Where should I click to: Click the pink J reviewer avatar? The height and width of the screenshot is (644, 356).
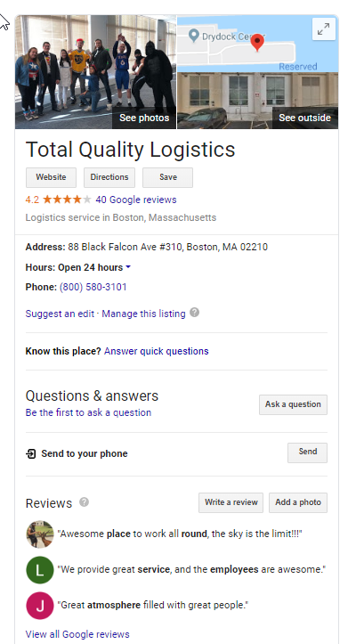coord(40,606)
